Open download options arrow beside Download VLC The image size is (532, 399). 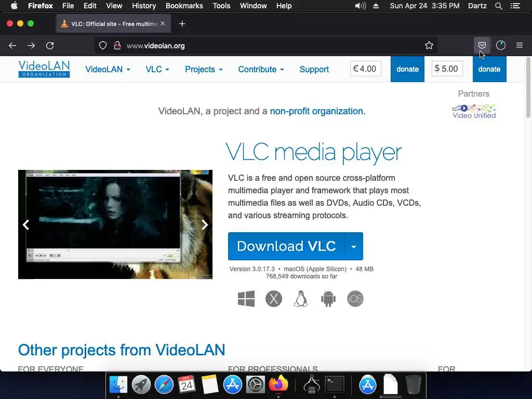pyautogui.click(x=353, y=246)
